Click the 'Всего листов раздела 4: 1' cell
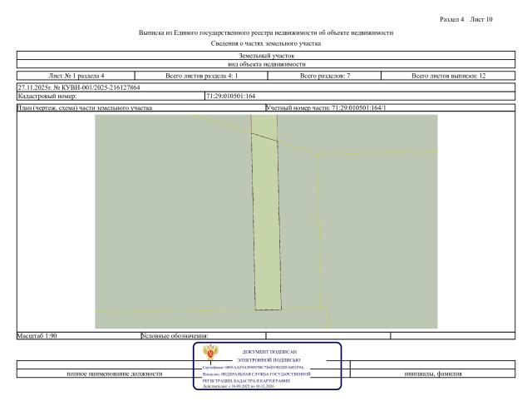532x411 pixels. click(201, 76)
